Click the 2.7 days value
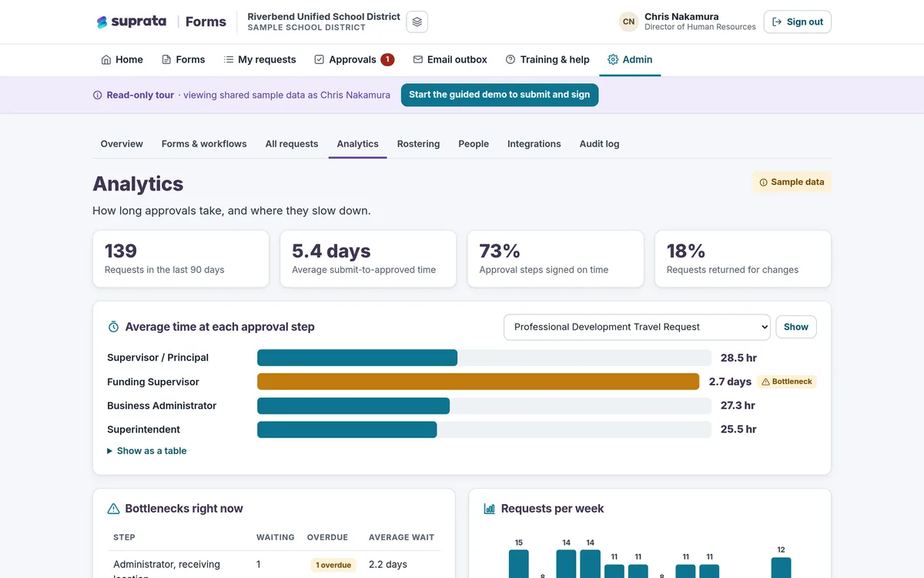Screen dimensions: 924x578 point(730,381)
